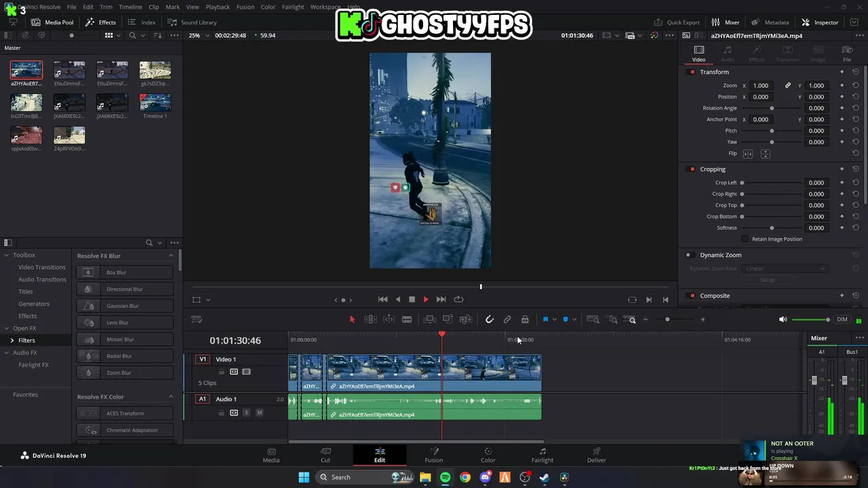The height and width of the screenshot is (488, 868).
Task: Expand the Filters tree item
Action: tap(12, 340)
